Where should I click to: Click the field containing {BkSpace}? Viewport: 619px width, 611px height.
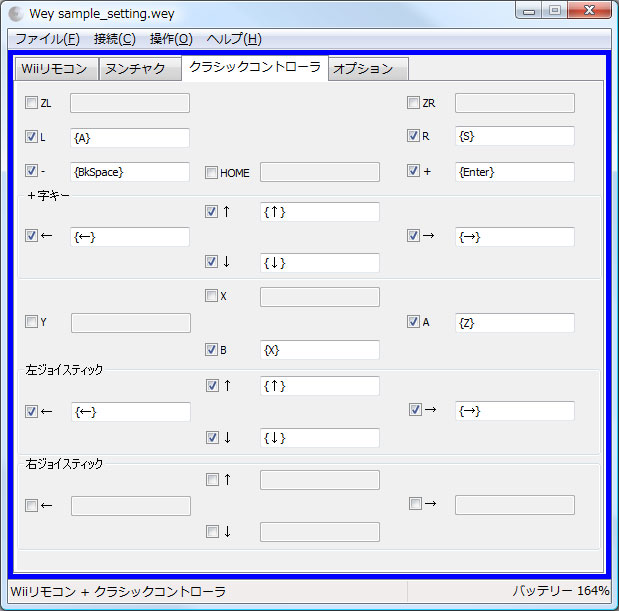[x=130, y=172]
